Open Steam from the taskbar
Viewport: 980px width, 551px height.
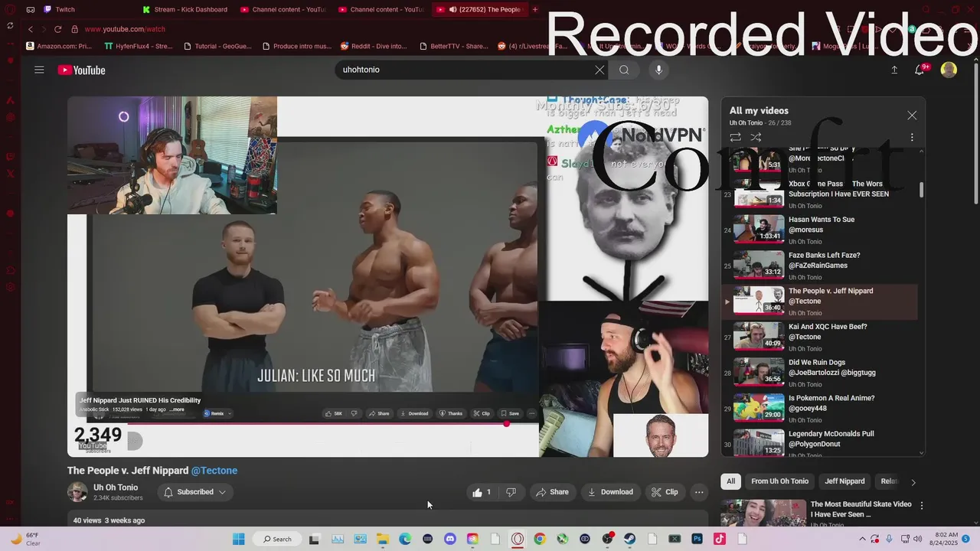629,539
